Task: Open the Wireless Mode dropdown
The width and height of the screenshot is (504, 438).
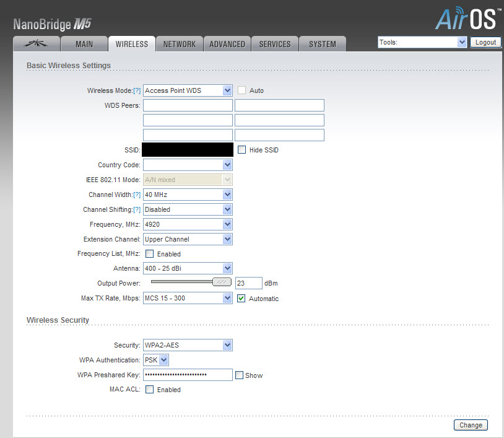Action: 188,90
